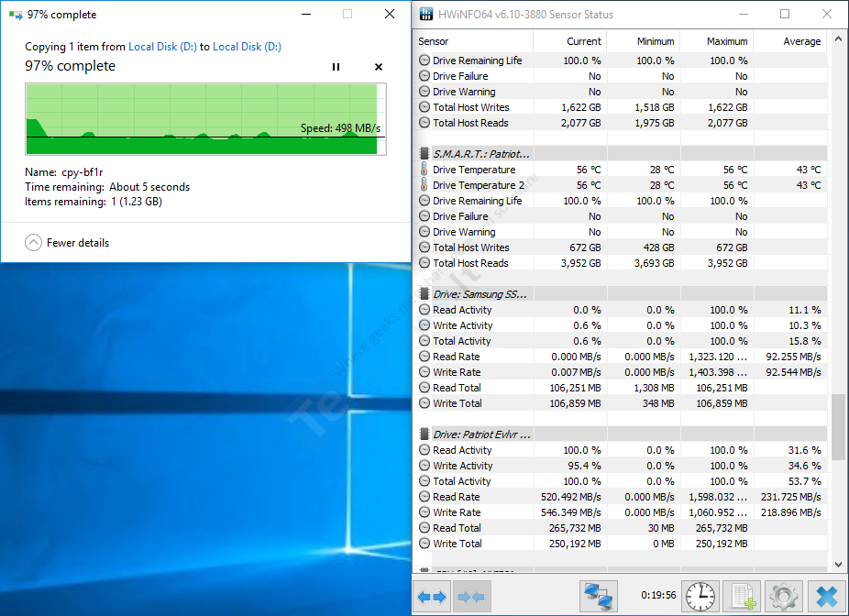
Task: Select Samsung Write Activity row
Action: click(621, 325)
